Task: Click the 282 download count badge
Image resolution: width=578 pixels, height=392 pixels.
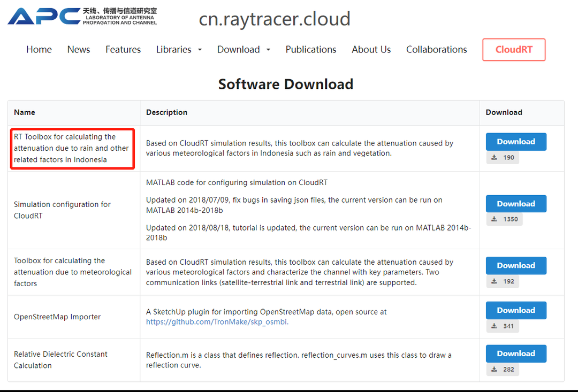Action: pos(503,369)
